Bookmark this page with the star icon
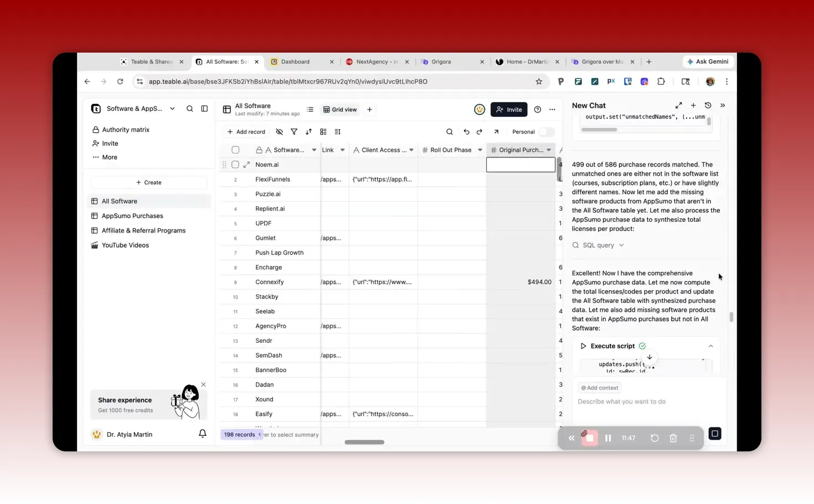Viewport: 814px width, 504px height. coord(539,81)
